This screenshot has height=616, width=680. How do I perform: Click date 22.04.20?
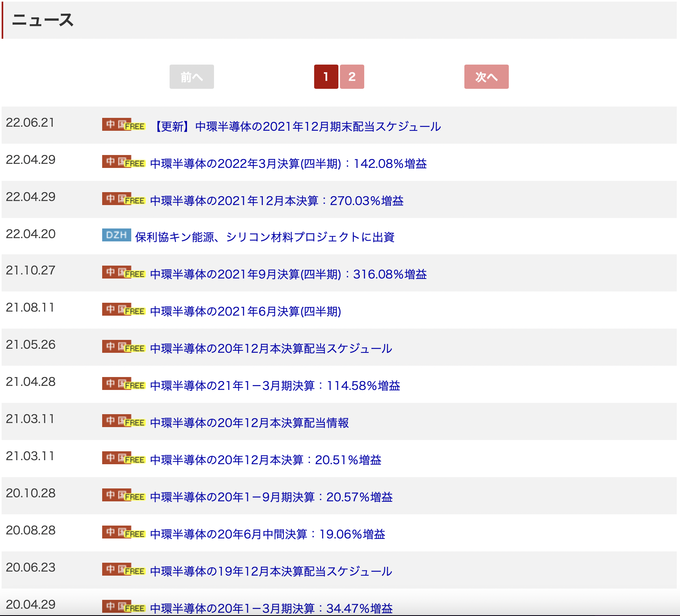pos(31,234)
